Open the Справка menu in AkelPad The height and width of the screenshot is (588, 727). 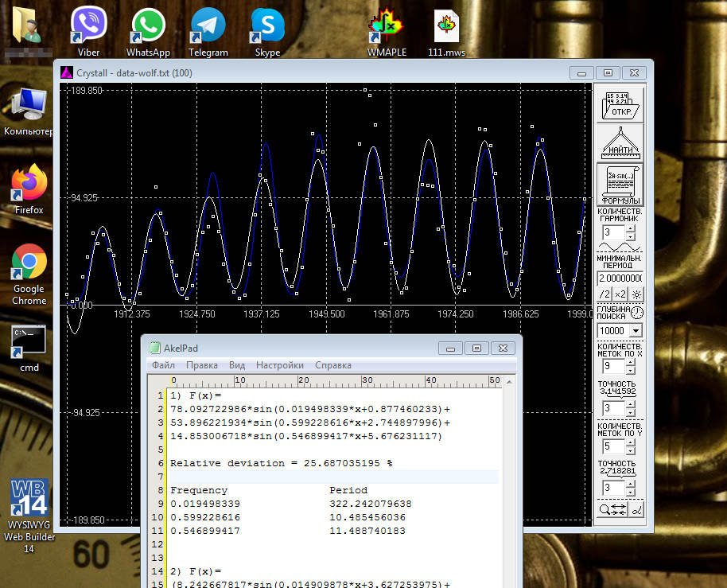coord(333,365)
